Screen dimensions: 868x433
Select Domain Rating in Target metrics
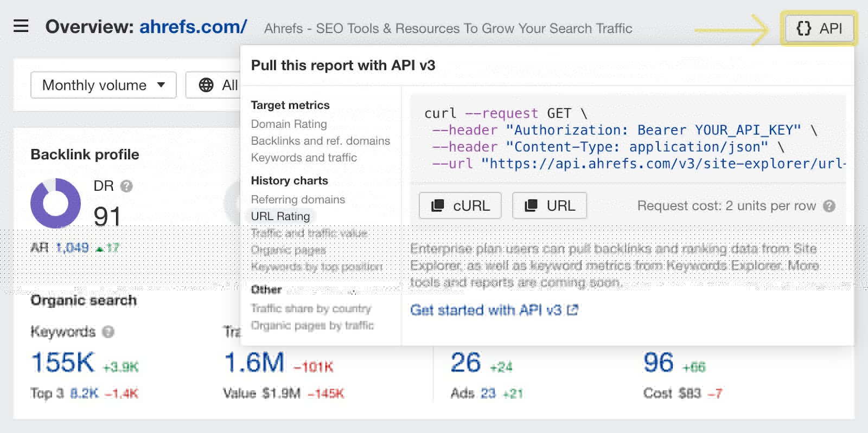289,124
